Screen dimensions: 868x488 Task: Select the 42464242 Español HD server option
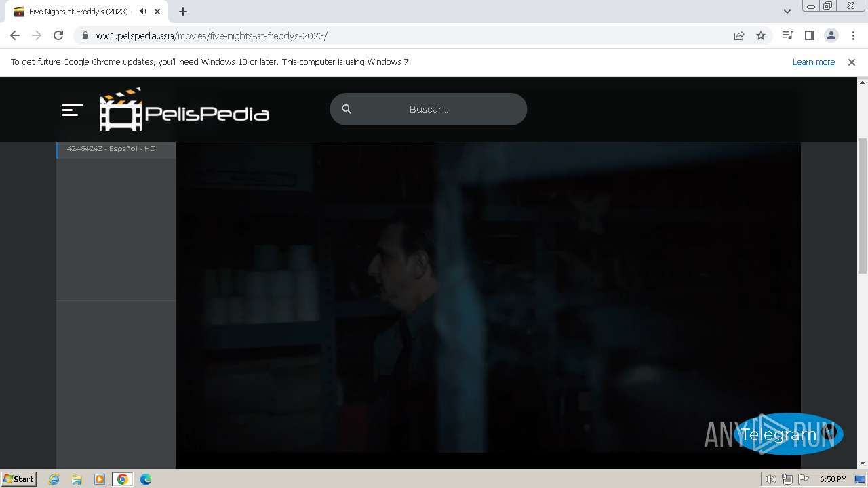tap(116, 148)
